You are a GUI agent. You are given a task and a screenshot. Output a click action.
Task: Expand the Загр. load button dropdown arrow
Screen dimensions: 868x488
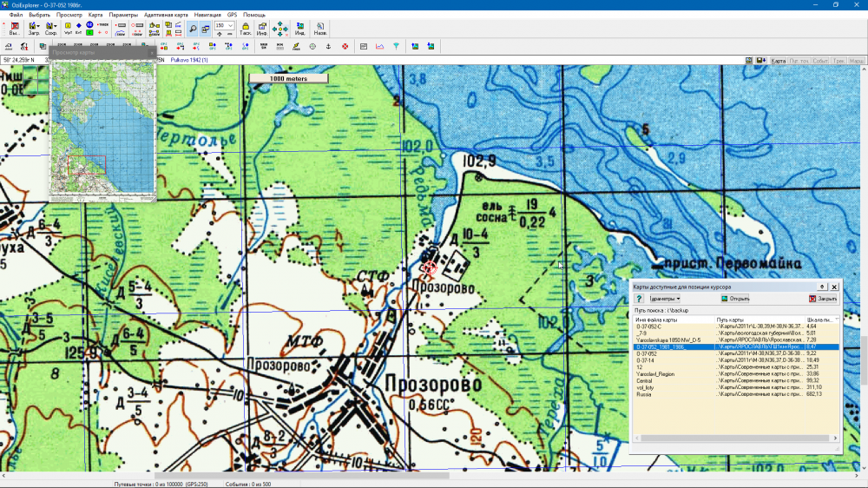coord(39,26)
